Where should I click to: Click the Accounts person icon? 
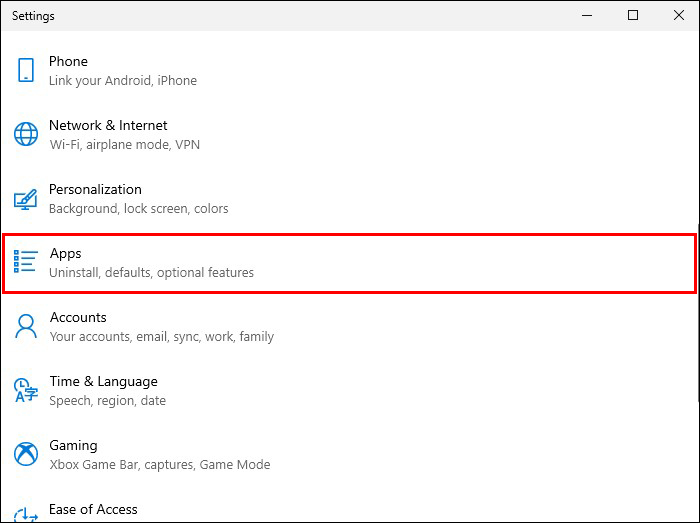coord(26,326)
